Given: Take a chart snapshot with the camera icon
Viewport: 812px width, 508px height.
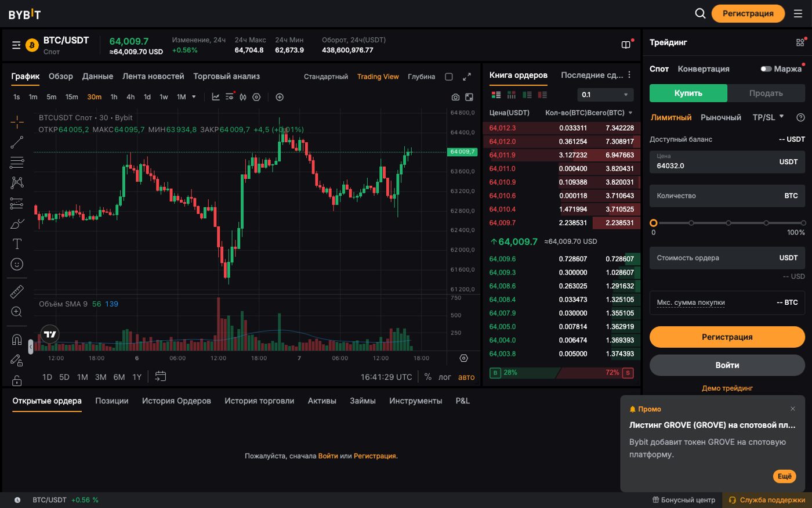Looking at the screenshot, I should pos(455,97).
